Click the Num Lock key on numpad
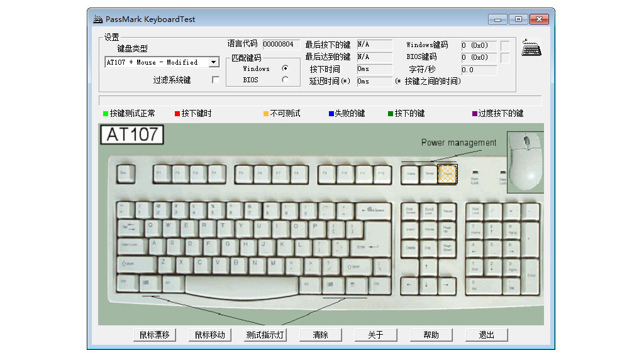 [x=475, y=212]
